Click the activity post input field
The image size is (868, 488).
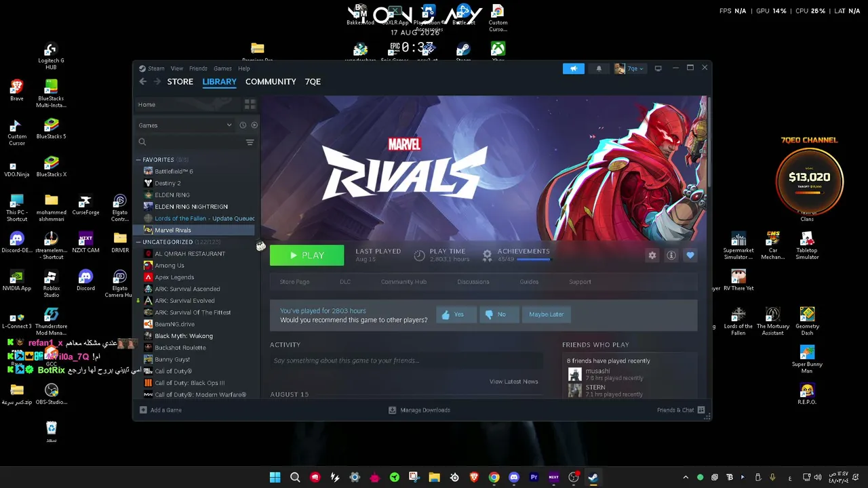406,361
